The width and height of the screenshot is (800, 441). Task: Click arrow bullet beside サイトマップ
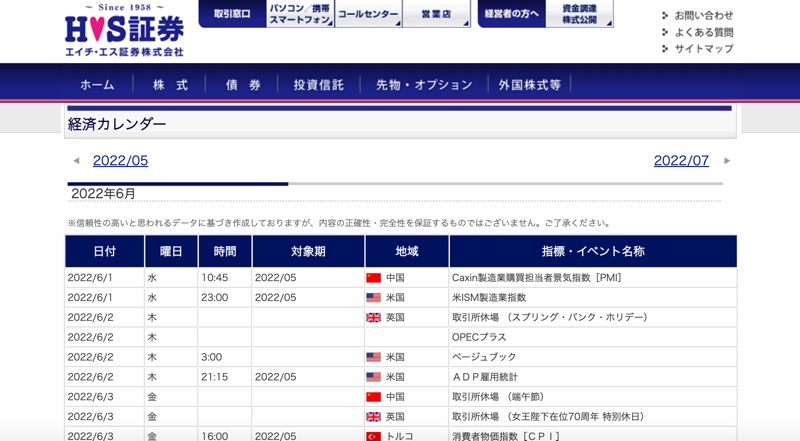click(x=665, y=49)
